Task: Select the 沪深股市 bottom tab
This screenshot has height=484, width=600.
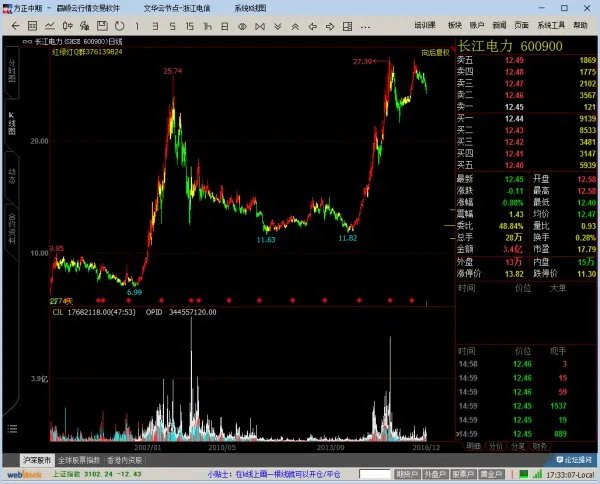Action: 37,460
